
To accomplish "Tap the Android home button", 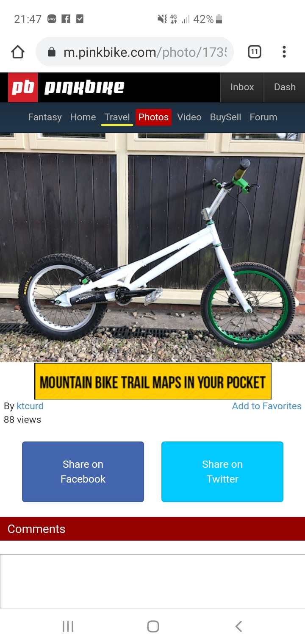I will click(153, 626).
